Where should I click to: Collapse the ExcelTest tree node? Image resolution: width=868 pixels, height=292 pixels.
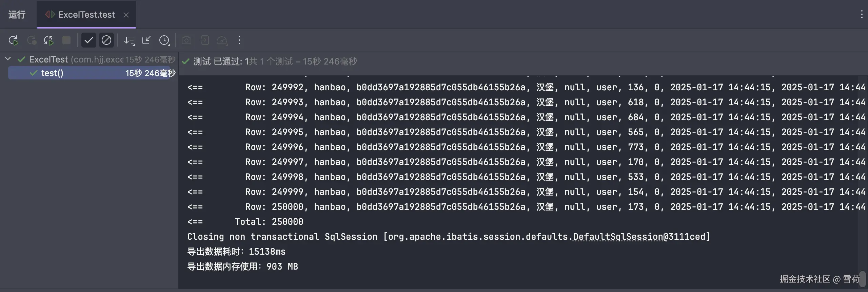point(8,59)
